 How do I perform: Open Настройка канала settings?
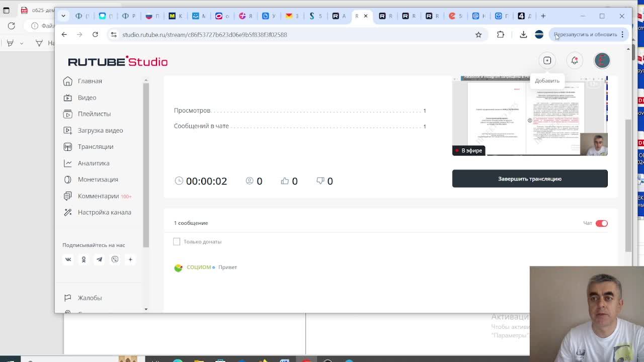click(x=104, y=212)
